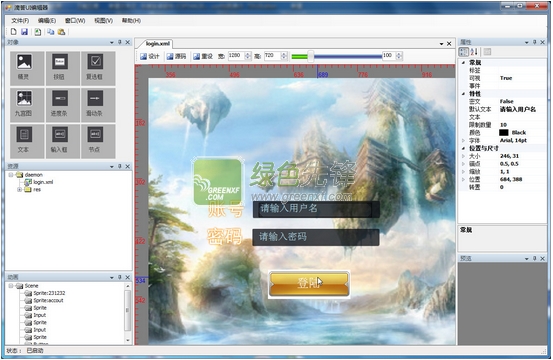Open the 属性 panel options dropdown
This screenshot has height=360, width=553.
coord(527,43)
